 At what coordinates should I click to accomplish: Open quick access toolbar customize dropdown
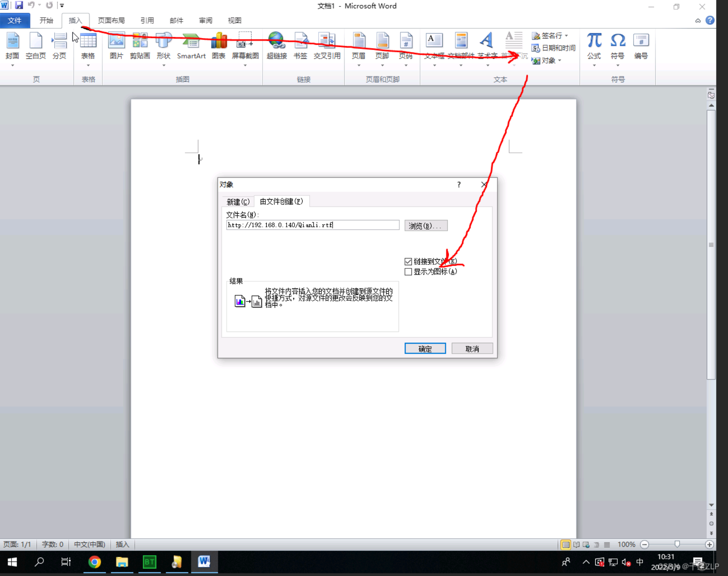62,5
